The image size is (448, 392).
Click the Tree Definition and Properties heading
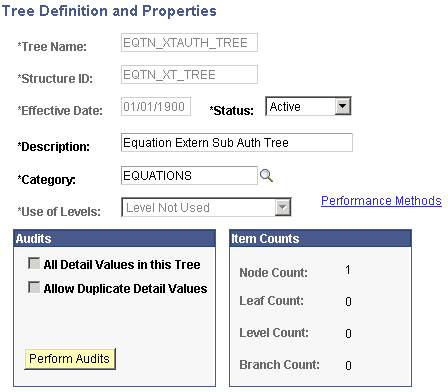click(x=109, y=11)
